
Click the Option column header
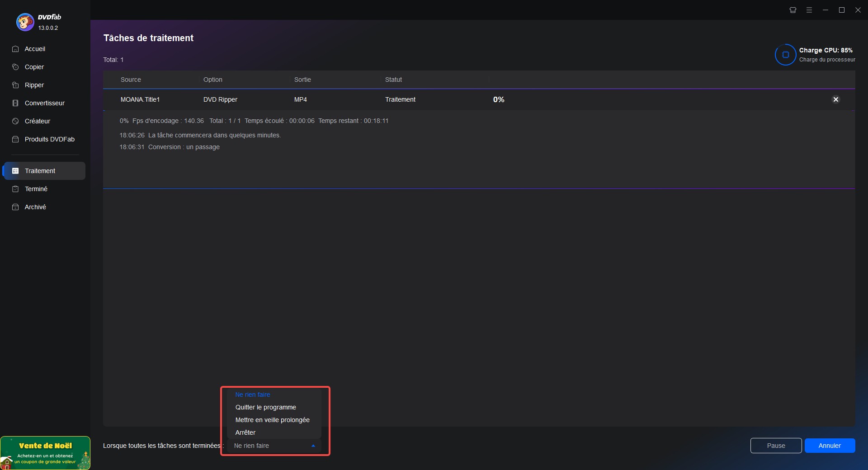click(x=212, y=80)
